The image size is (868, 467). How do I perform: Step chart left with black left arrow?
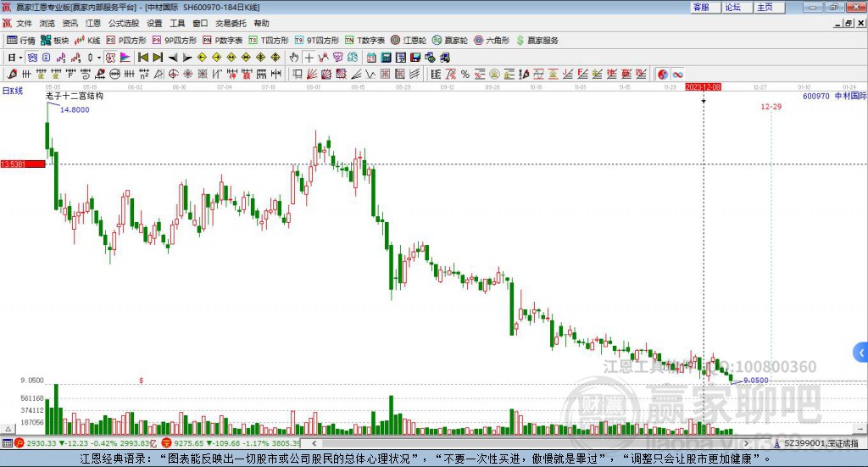coord(173,58)
